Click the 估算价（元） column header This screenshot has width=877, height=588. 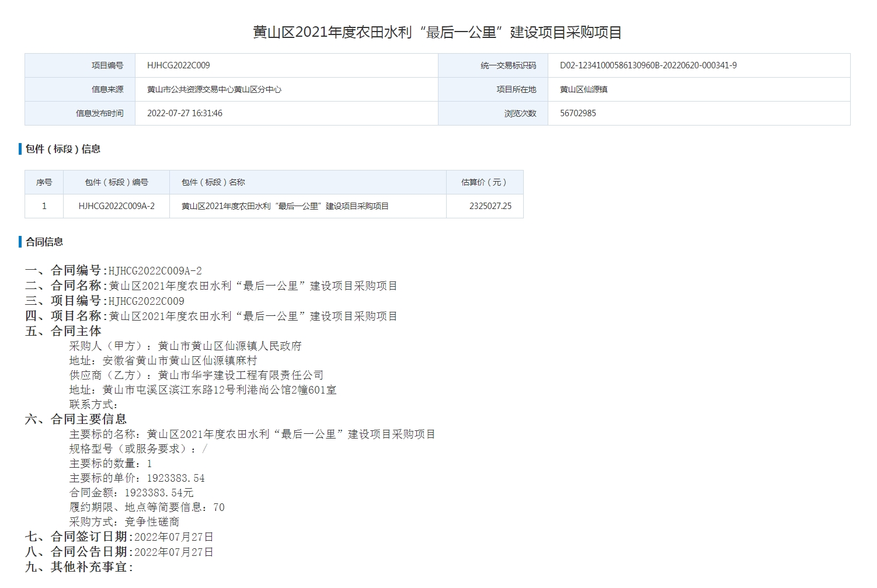click(x=484, y=182)
